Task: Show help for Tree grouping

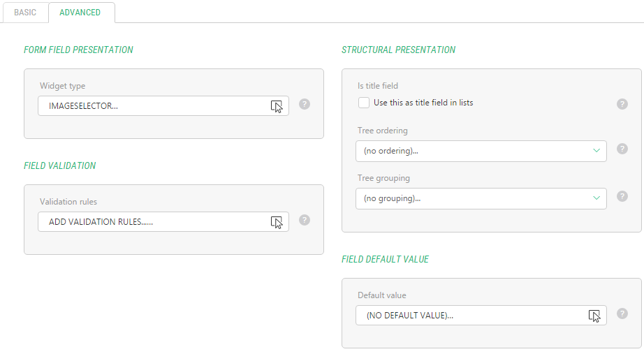Action: [x=622, y=196]
